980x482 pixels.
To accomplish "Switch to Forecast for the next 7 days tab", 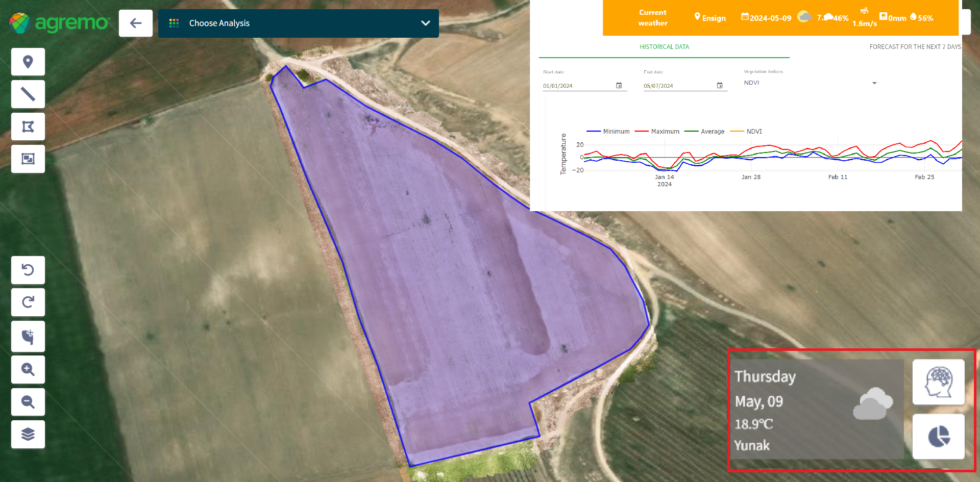I will (915, 47).
